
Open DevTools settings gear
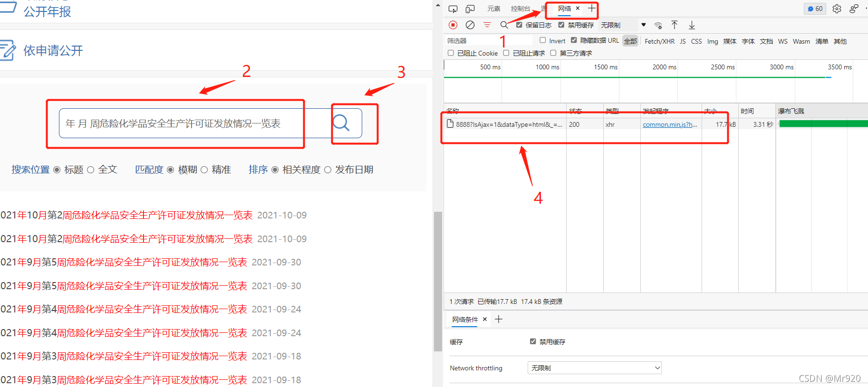[837, 9]
